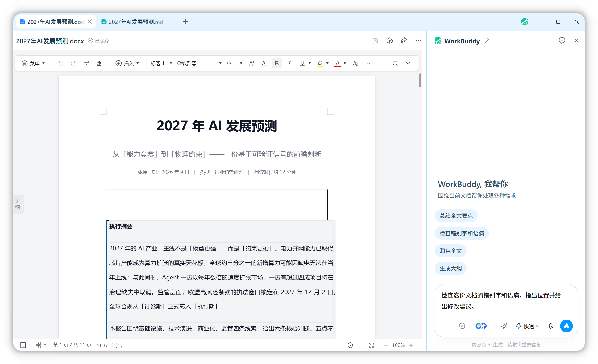The image size is (598, 364).
Task: Open the 插入 insert menu
Action: 127,63
